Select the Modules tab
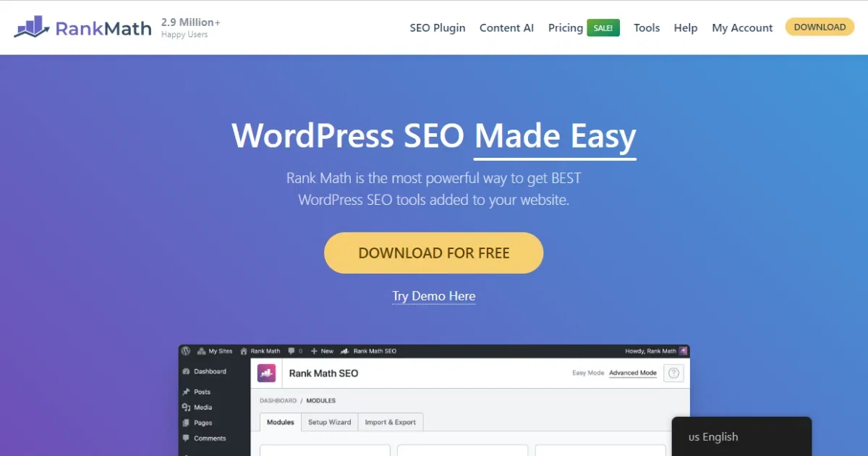Screen dimensions: 868x456 click(x=281, y=422)
